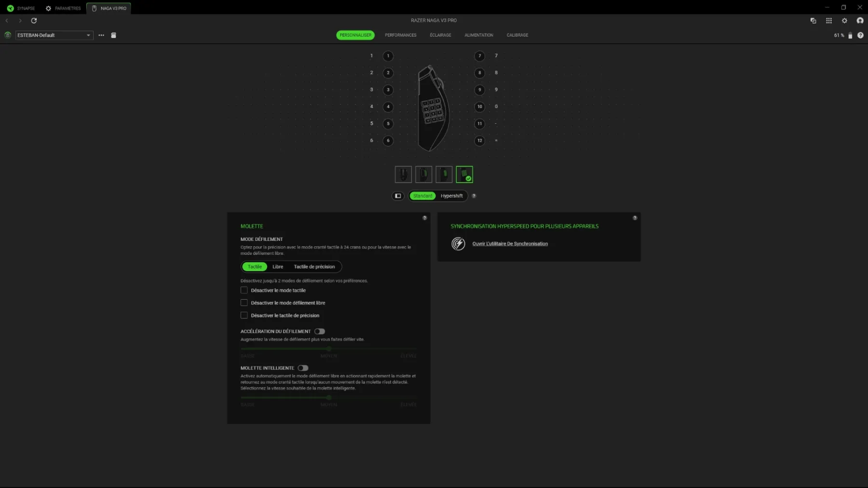868x488 pixels.
Task: Select Standard mapping mode
Action: (422, 196)
